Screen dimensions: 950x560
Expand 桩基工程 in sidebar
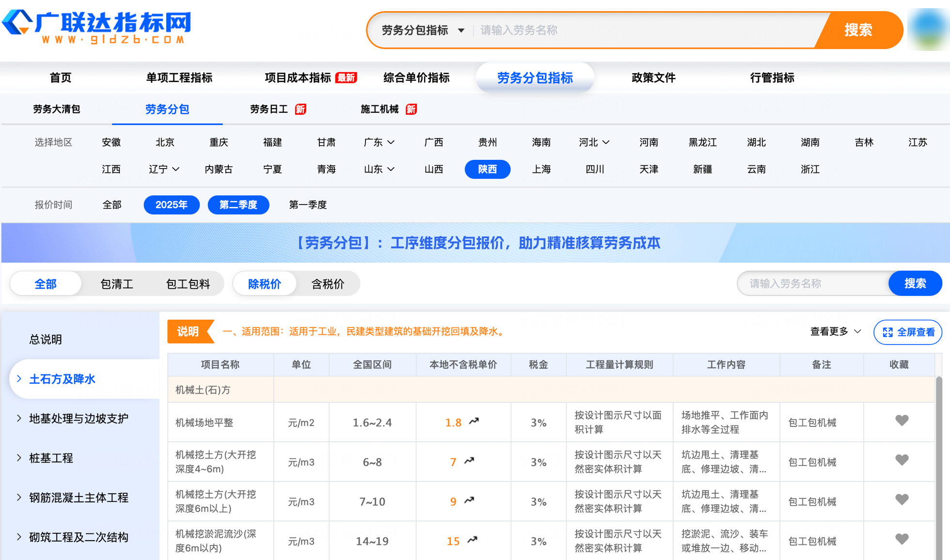click(51, 458)
